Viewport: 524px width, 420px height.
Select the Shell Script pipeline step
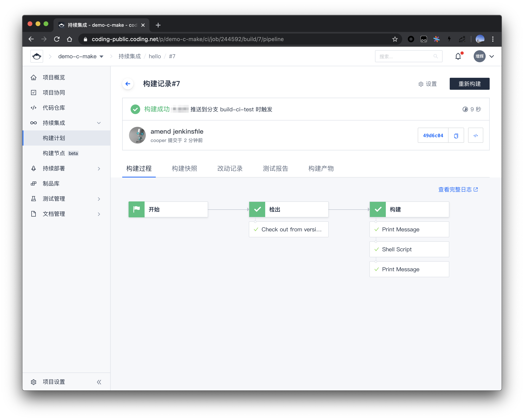(x=409, y=249)
